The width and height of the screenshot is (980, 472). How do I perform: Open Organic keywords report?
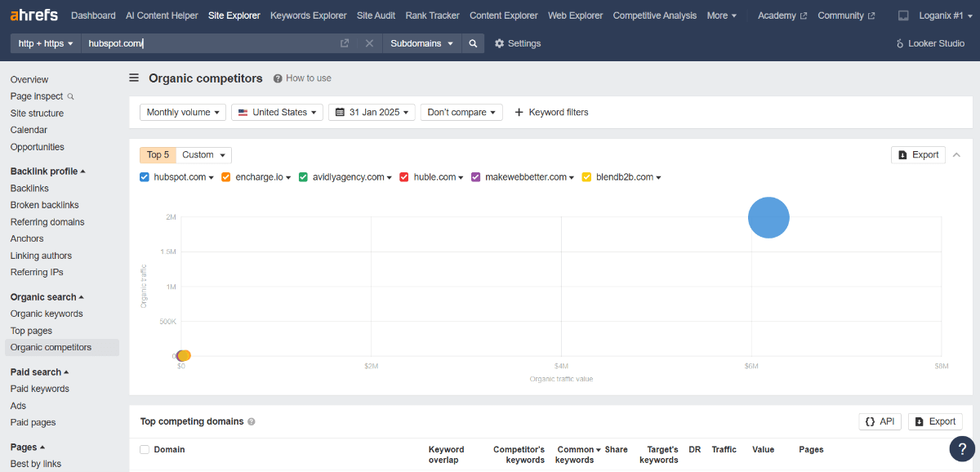(x=47, y=314)
